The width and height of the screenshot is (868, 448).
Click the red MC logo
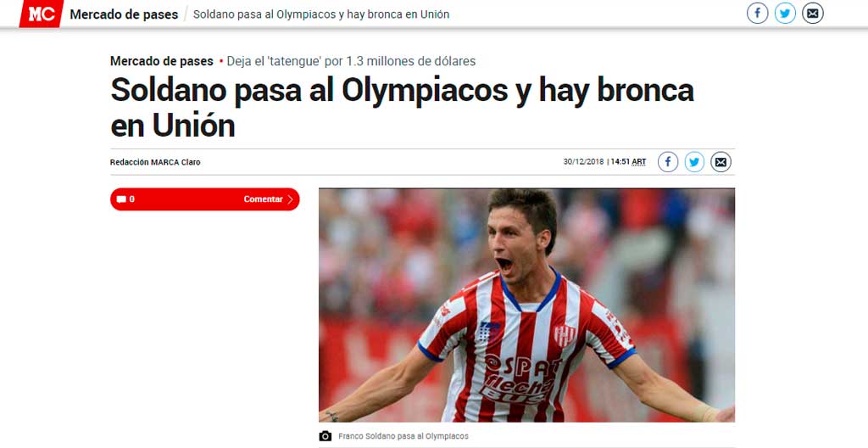coord(42,14)
